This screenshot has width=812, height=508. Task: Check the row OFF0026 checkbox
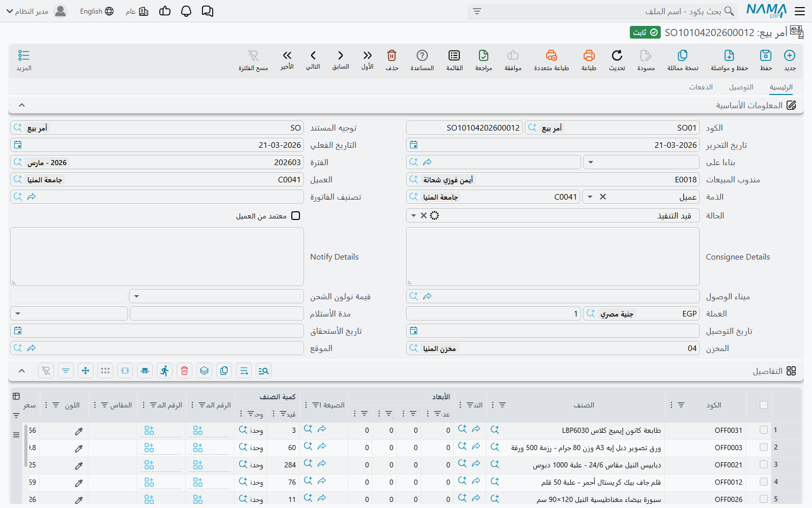click(764, 499)
